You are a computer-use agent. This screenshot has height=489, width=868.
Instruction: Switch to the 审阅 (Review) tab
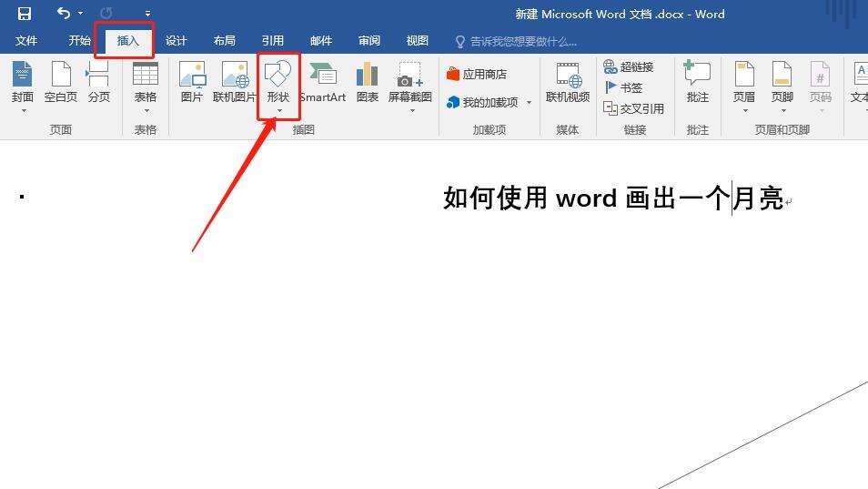coord(369,40)
